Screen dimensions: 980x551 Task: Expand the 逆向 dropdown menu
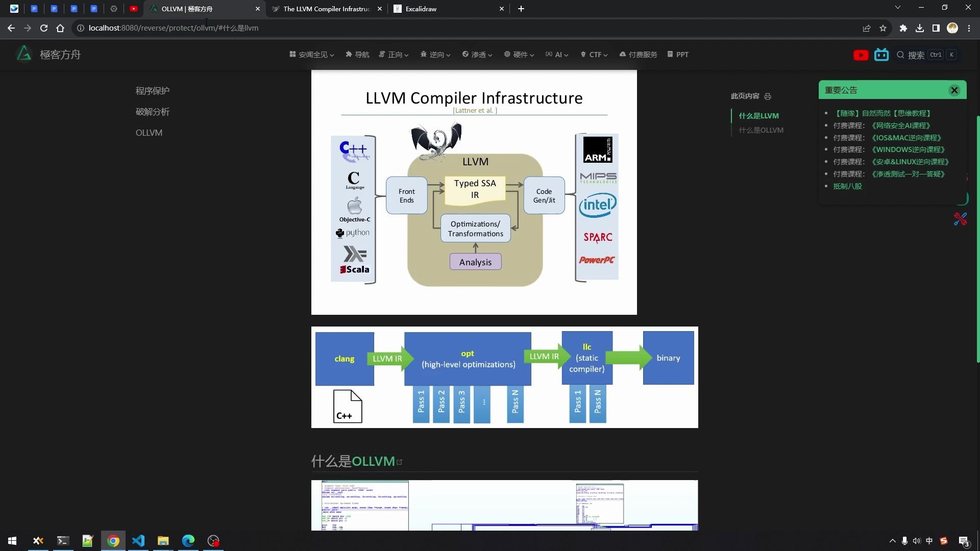[435, 55]
